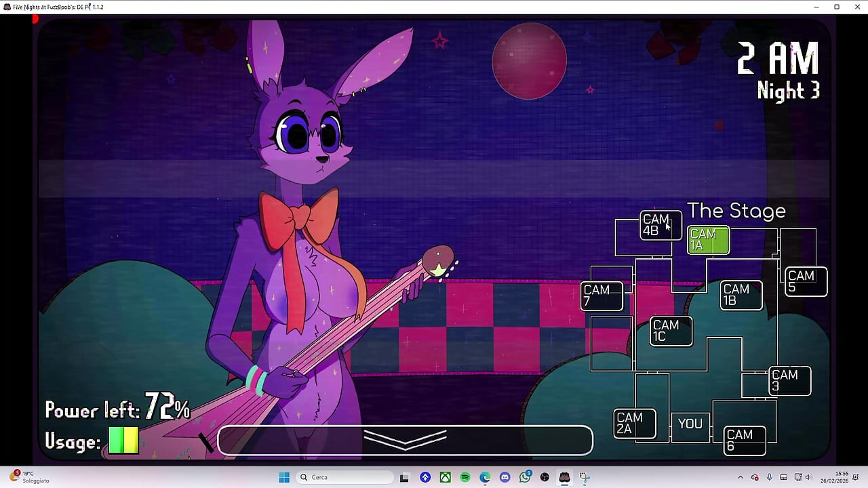Open Discord from the taskbar

(505, 477)
